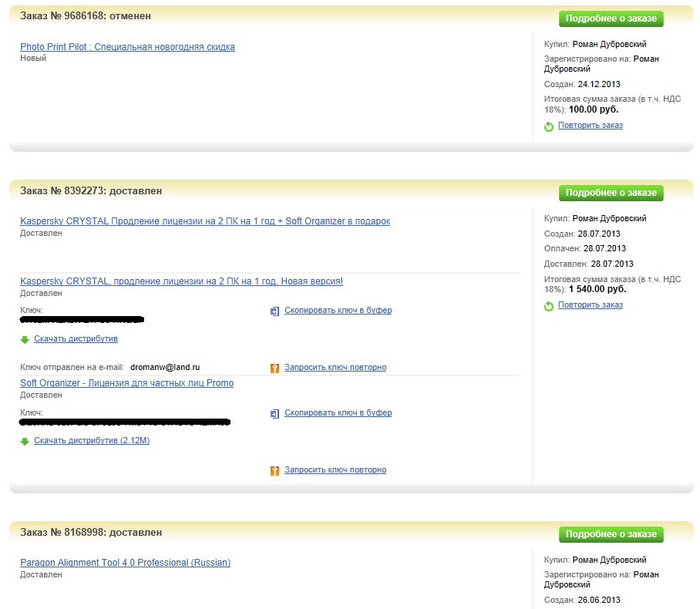Click orange key icon next to dromanw@land.ru
The width and height of the screenshot is (700, 609).
[274, 368]
